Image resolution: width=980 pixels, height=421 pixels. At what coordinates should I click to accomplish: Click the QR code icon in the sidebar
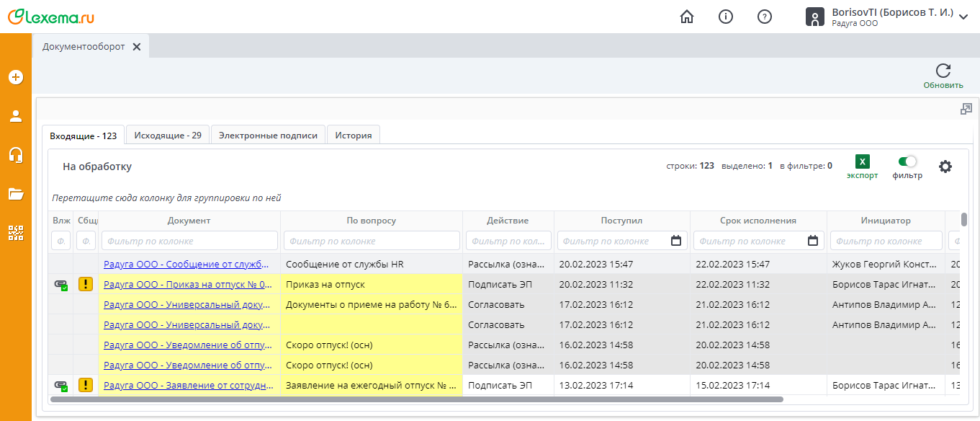(16, 233)
